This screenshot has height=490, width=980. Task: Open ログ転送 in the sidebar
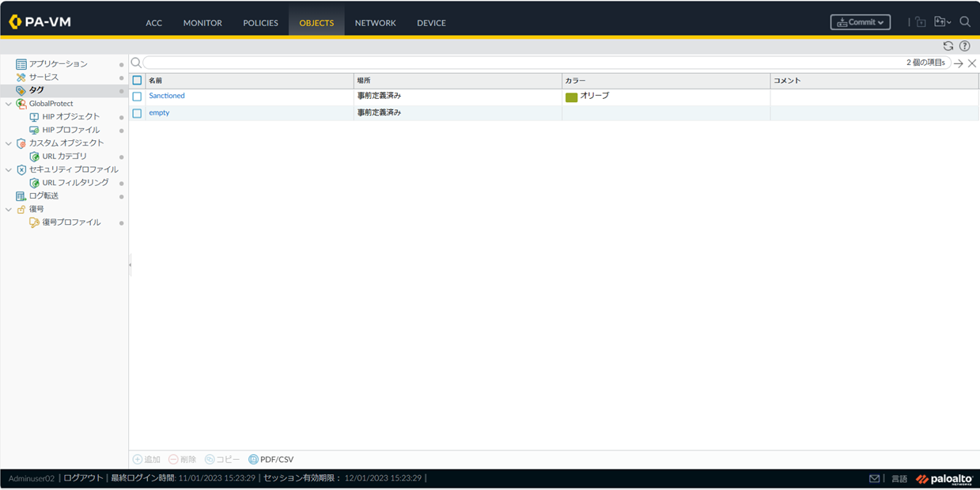(x=44, y=196)
